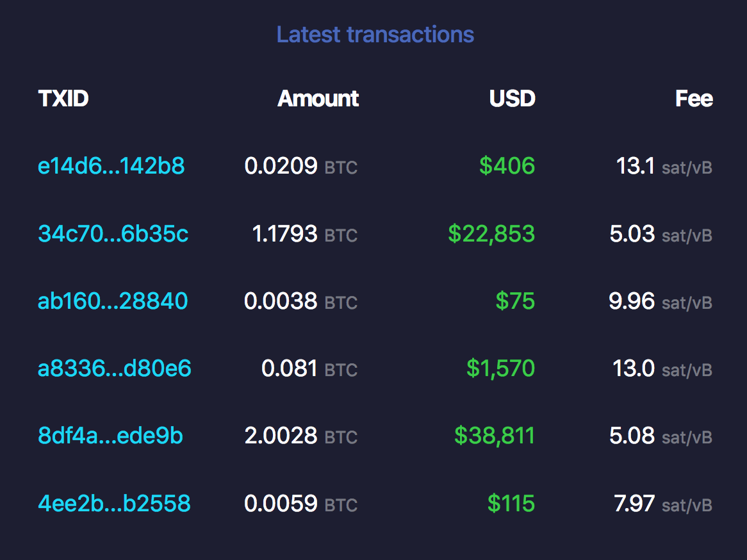
Task: Click the $1,570 USD value
Action: click(x=500, y=368)
